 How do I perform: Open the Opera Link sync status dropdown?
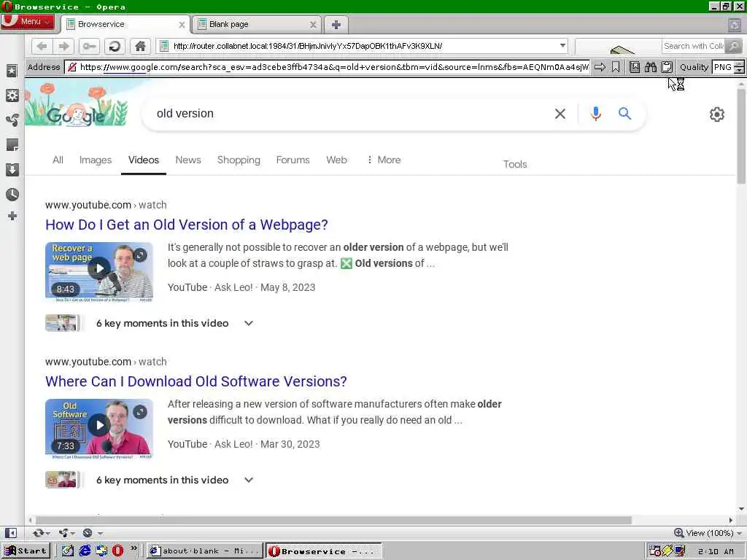tap(41, 533)
